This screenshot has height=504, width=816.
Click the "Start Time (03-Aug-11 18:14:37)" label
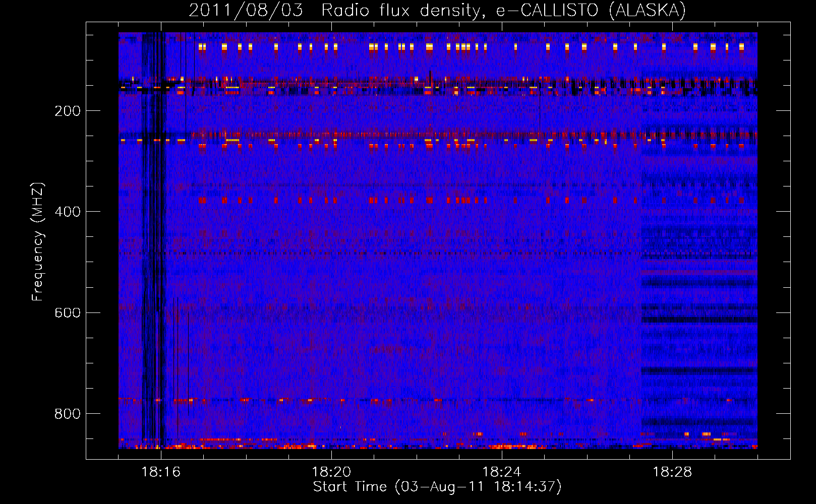437,487
